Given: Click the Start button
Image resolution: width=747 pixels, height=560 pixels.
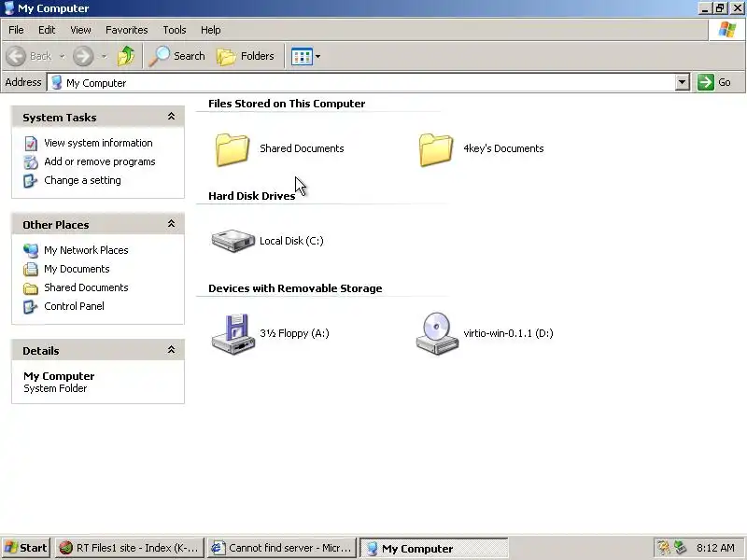Looking at the screenshot, I should [x=26, y=548].
